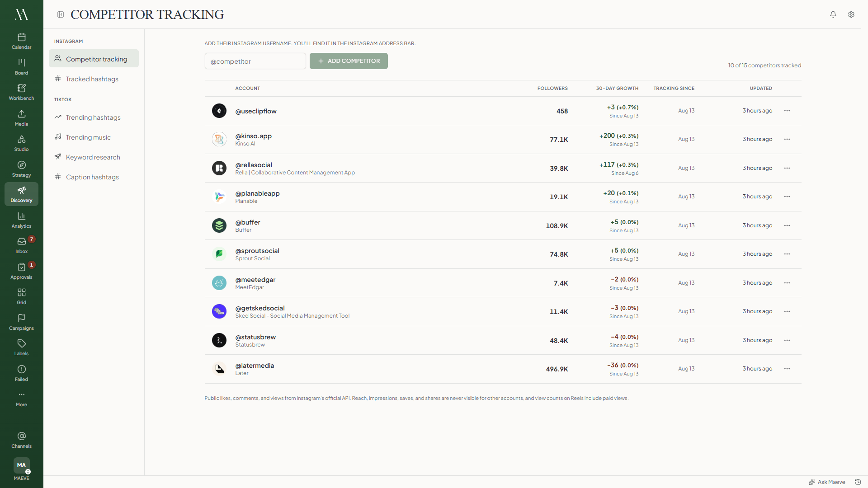Open options menu for @meetedgar row

[x=787, y=283]
